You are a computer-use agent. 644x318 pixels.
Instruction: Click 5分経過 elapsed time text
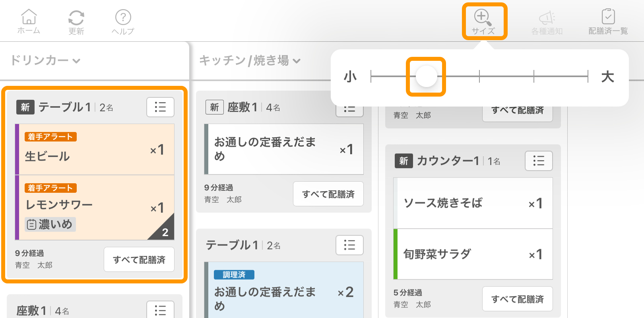[408, 293]
